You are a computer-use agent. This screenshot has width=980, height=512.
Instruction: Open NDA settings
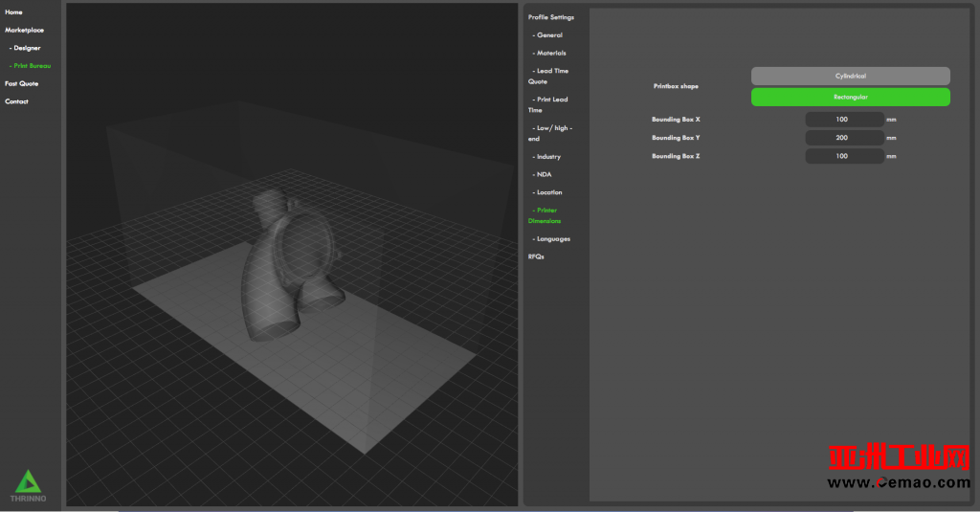coord(542,174)
